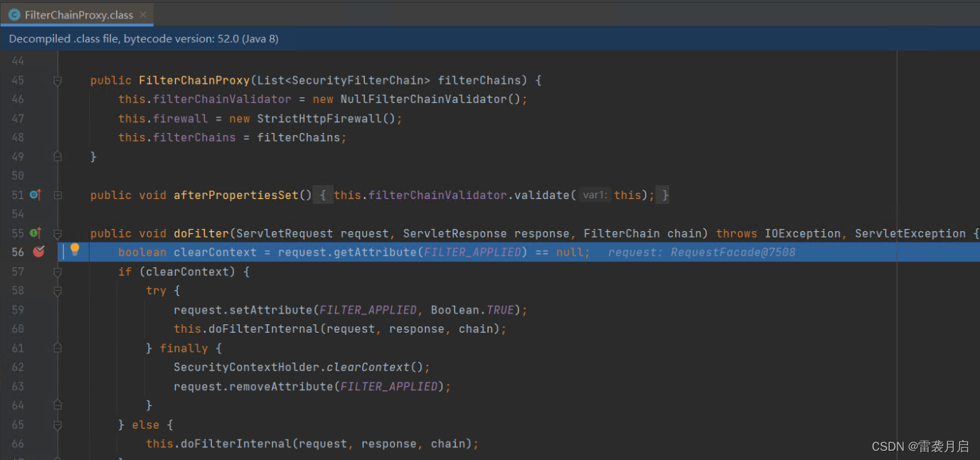Place caret on FILTER_APPLIED in line 59
Viewport: 980px width, 460px height.
[368, 309]
